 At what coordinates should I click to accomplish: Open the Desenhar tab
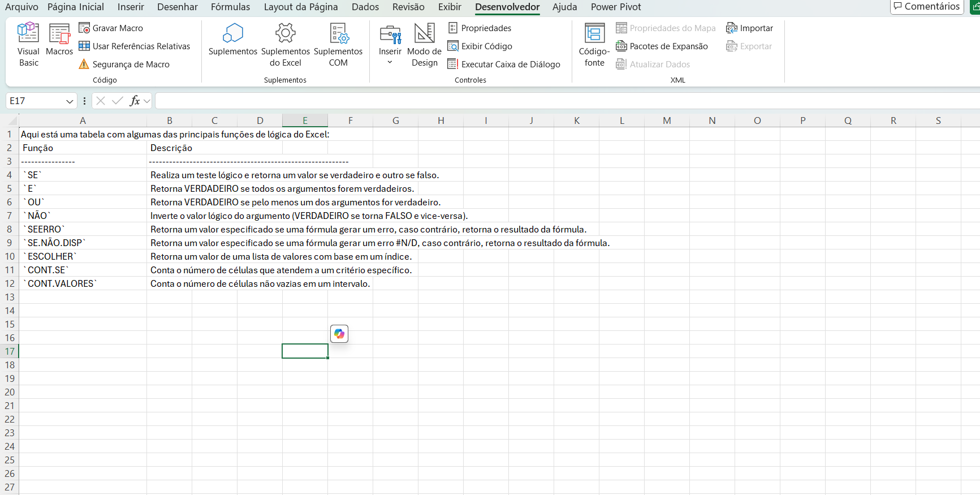(178, 7)
